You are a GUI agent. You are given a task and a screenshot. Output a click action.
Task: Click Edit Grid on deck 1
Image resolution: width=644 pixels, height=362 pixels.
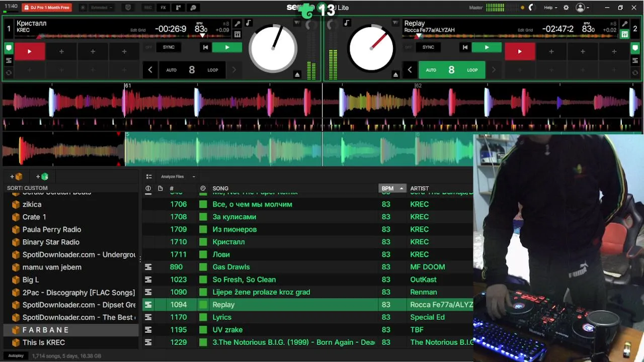point(138,30)
